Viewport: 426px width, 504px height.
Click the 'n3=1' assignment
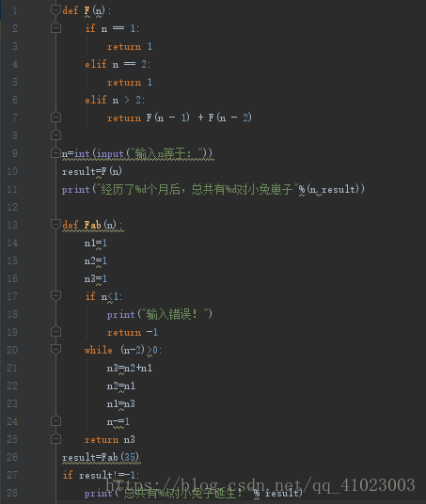point(96,278)
